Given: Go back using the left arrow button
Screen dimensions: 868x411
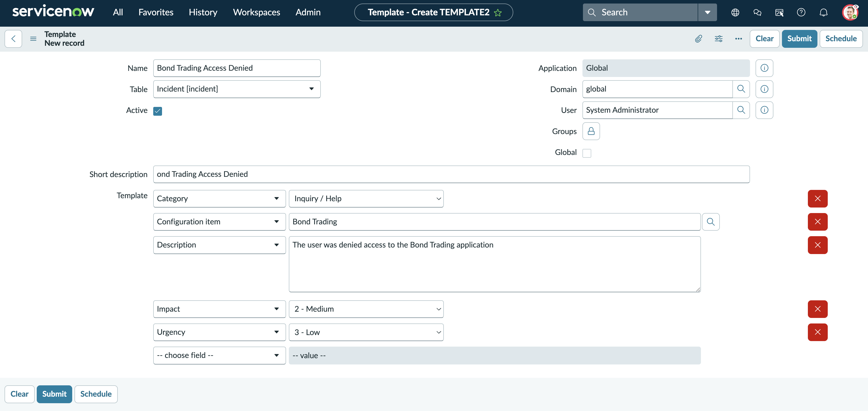Looking at the screenshot, I should [x=14, y=39].
